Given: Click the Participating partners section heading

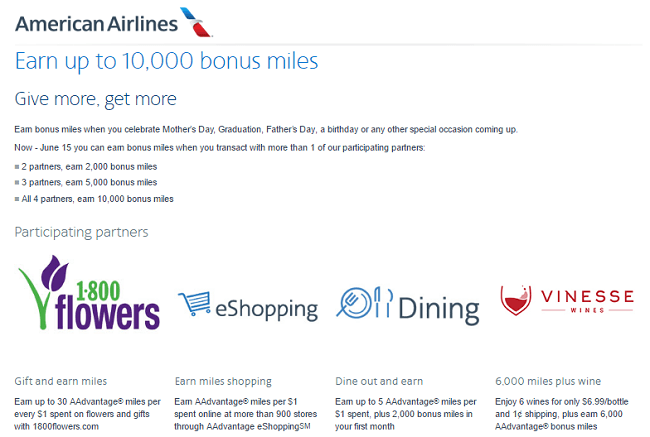Looking at the screenshot, I should click(x=81, y=232).
